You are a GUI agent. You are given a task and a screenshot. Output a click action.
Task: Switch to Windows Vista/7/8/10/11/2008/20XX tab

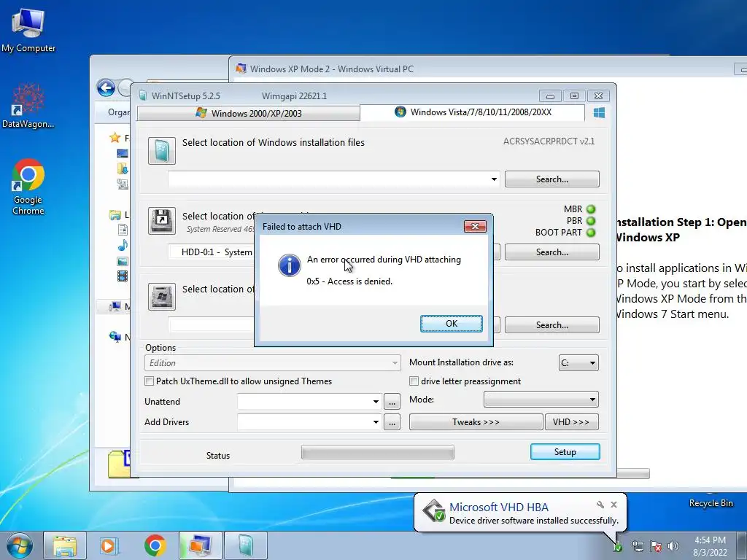(473, 112)
